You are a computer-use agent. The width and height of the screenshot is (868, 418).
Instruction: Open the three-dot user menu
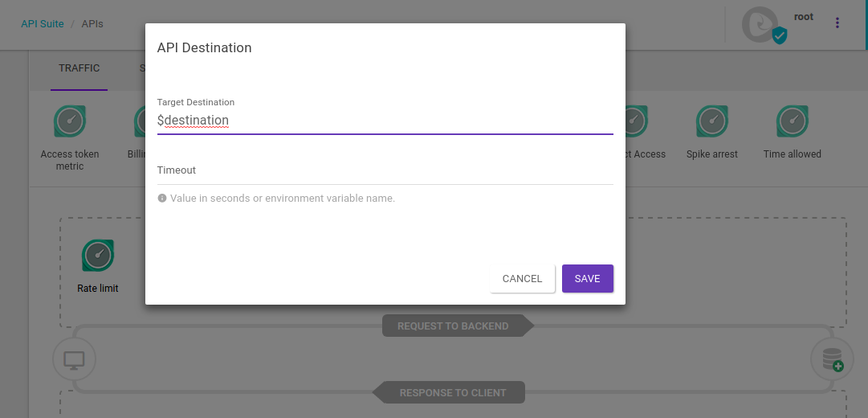click(837, 23)
